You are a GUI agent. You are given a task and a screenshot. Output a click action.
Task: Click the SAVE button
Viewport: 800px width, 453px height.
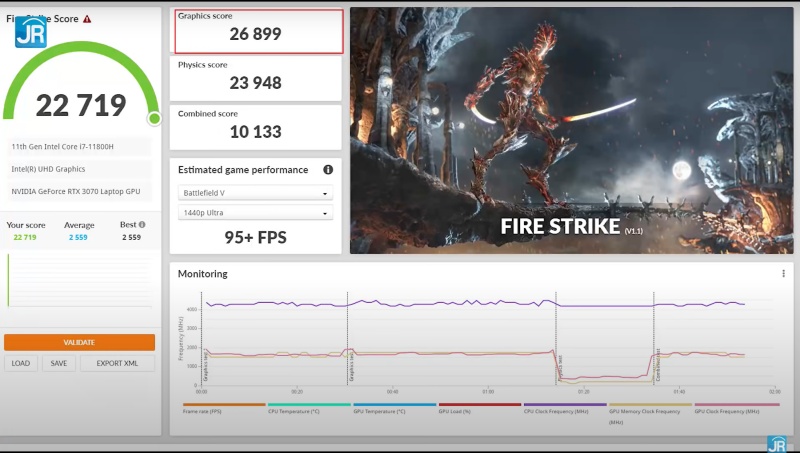pyautogui.click(x=59, y=363)
